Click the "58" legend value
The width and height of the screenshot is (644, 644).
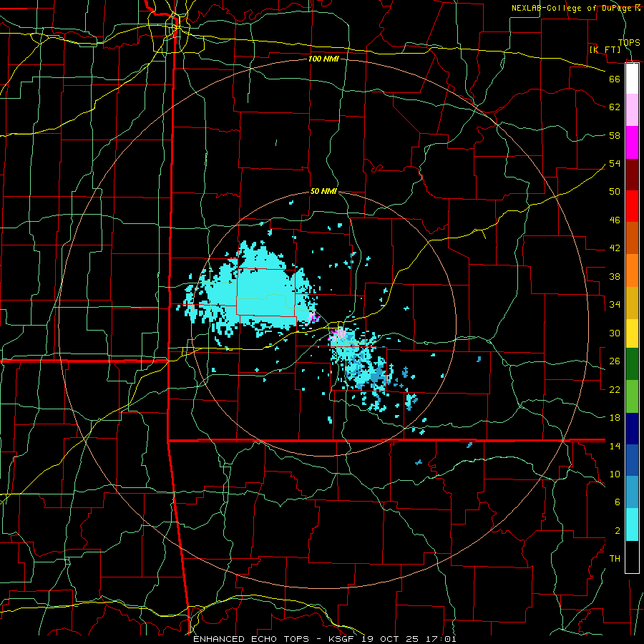click(x=615, y=135)
